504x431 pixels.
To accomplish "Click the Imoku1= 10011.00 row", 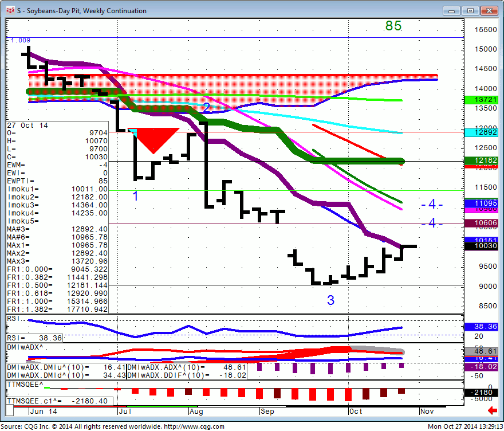I will point(57,189).
